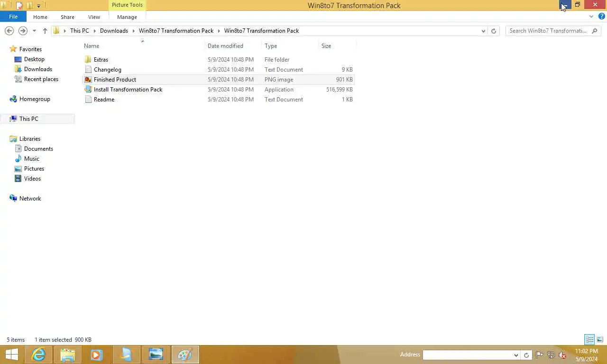
Task: Expand Favorites in navigation pane
Action: click(30, 49)
